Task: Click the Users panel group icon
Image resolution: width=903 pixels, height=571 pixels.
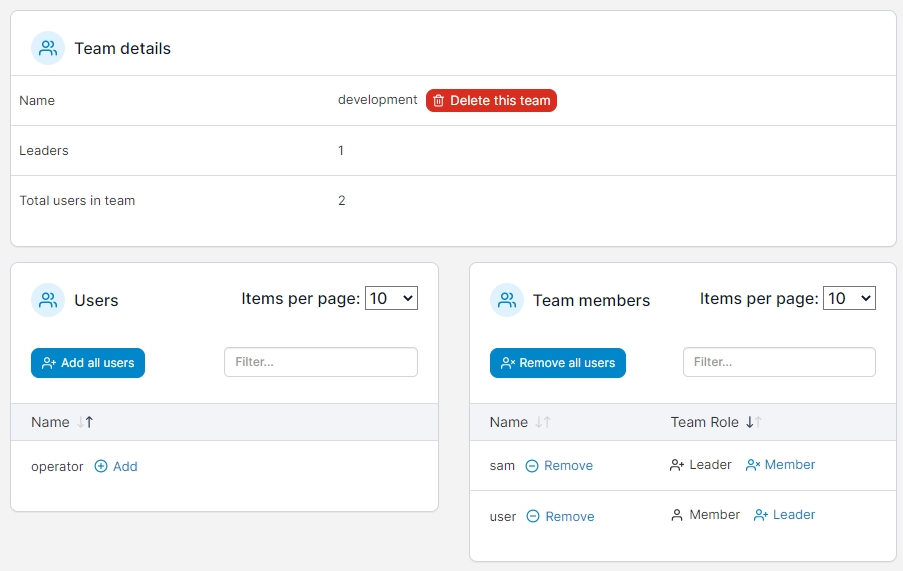Action: (48, 300)
